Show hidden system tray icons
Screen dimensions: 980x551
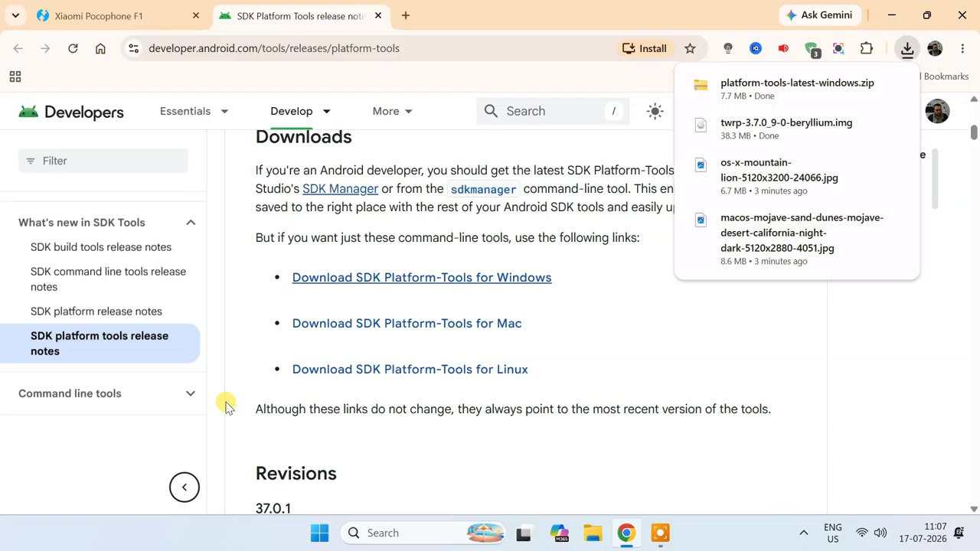tap(803, 533)
